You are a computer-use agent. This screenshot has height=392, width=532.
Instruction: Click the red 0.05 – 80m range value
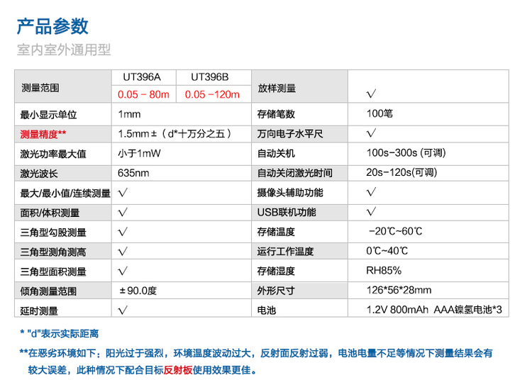143,94
